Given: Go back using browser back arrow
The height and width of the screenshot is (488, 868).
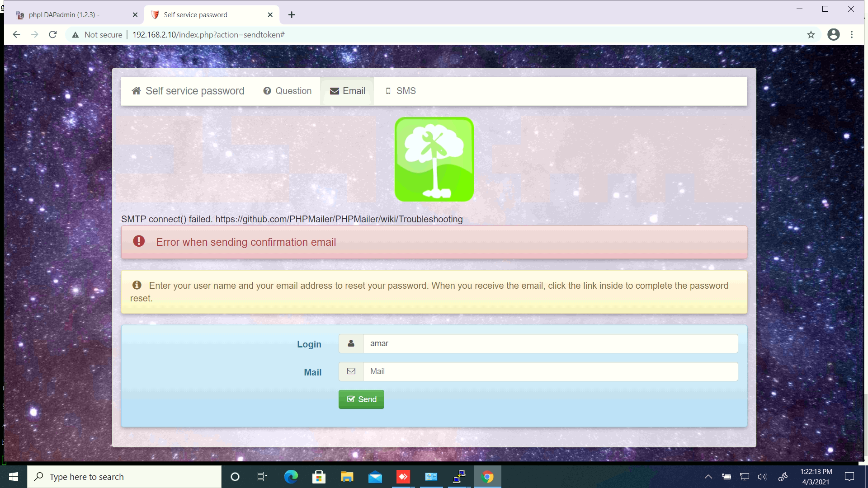Looking at the screenshot, I should point(17,35).
